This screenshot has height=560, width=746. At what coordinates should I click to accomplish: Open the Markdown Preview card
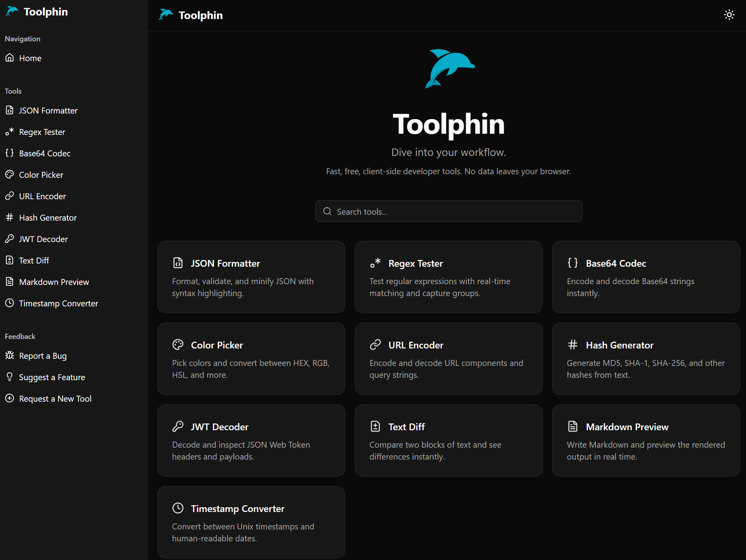pos(645,441)
